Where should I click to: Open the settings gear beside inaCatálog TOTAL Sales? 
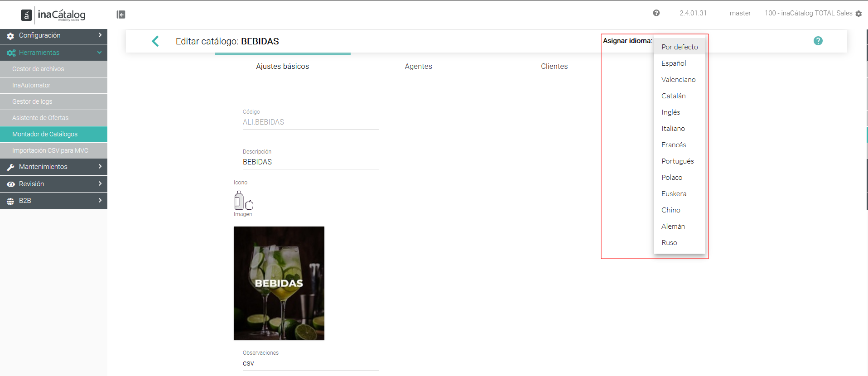858,14
